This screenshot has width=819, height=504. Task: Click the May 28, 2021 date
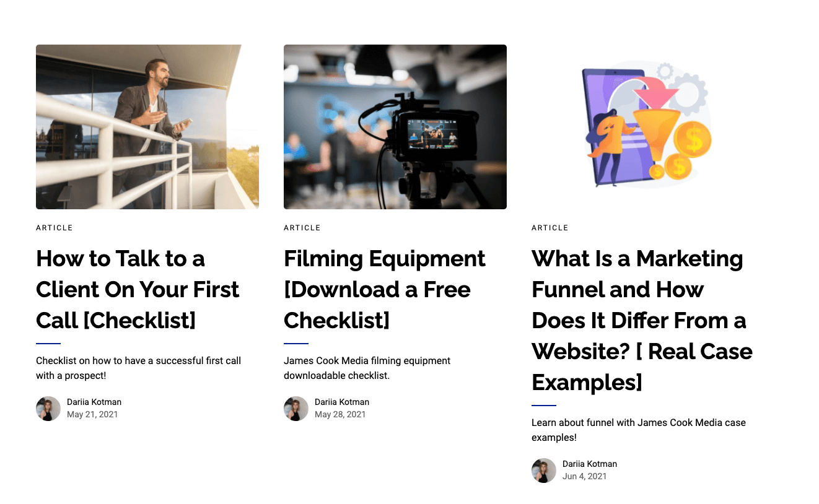340,414
